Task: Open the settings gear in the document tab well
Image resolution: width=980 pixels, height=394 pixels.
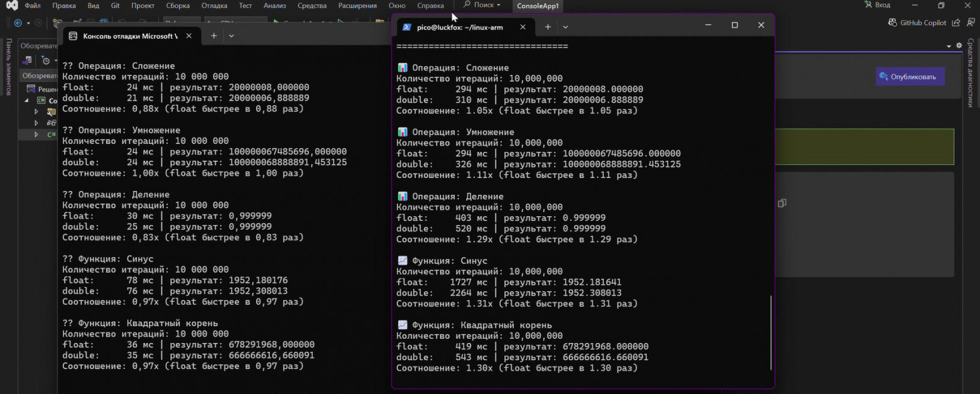Action: tap(959, 46)
